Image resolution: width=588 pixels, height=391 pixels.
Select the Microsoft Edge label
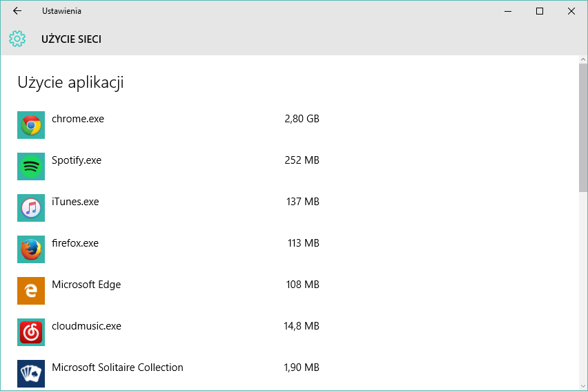(86, 285)
